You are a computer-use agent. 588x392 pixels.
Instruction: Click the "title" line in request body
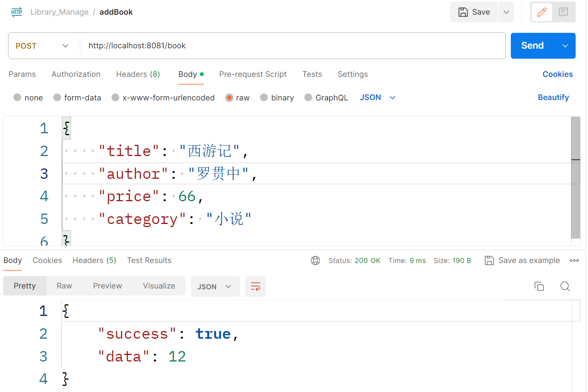[316, 151]
